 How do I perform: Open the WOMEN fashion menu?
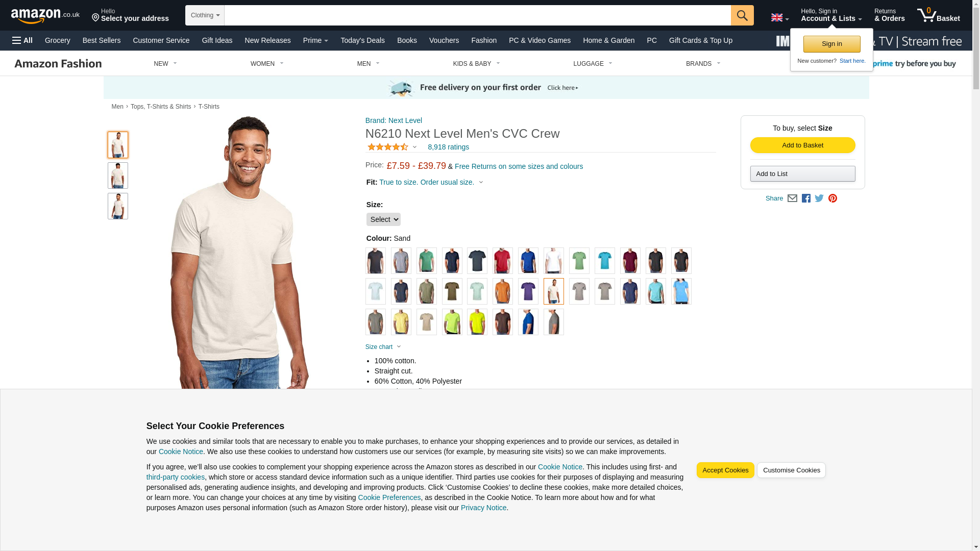(267, 64)
